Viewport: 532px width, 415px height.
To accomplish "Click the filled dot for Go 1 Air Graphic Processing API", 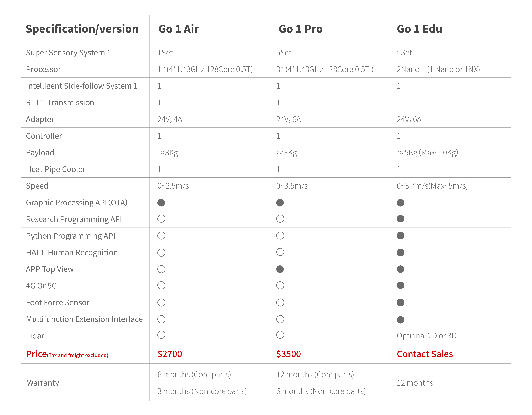I will pyautogui.click(x=161, y=203).
